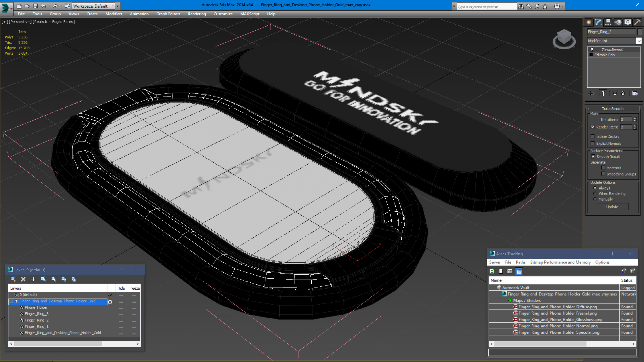
Task: Switch Asset Tracking to table view
Action: pyautogui.click(x=519, y=271)
